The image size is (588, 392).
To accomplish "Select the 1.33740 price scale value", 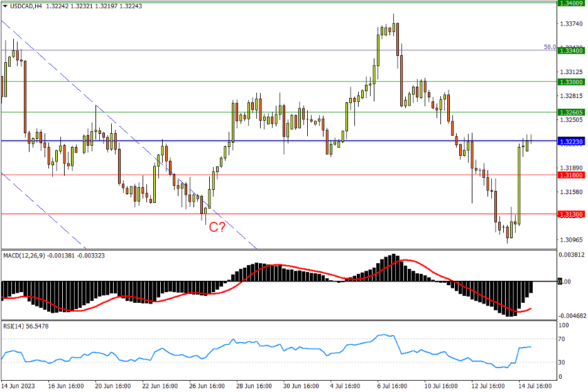I will pyautogui.click(x=570, y=24).
